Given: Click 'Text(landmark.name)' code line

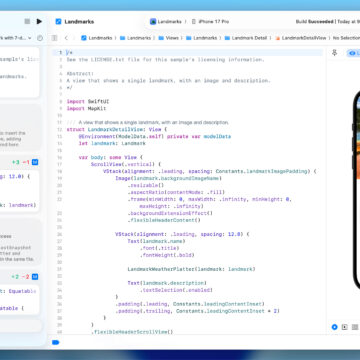Looking at the screenshot, I should click(156, 241).
